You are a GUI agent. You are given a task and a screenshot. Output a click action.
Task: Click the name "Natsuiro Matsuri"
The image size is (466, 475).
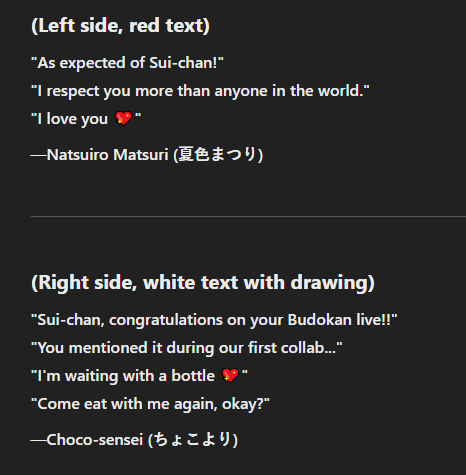(x=107, y=155)
